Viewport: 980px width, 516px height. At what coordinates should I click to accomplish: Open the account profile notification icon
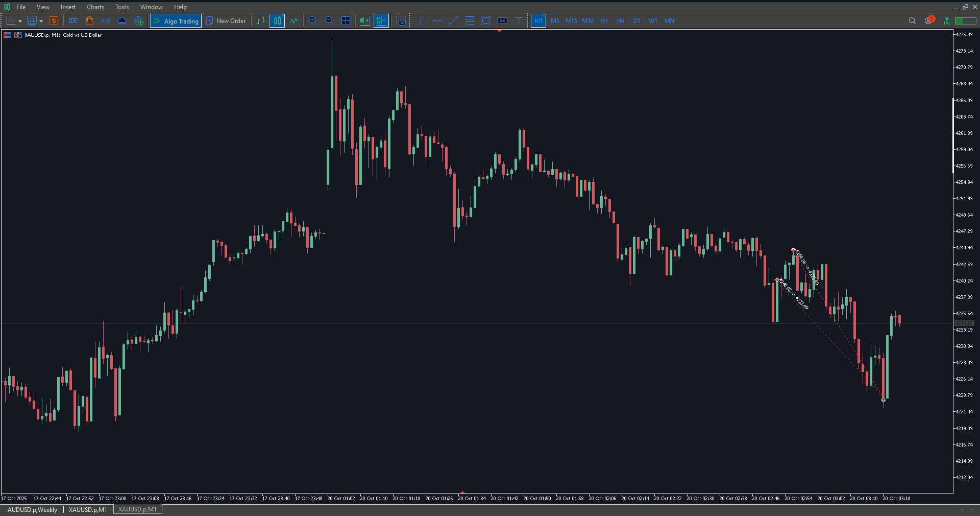(928, 21)
